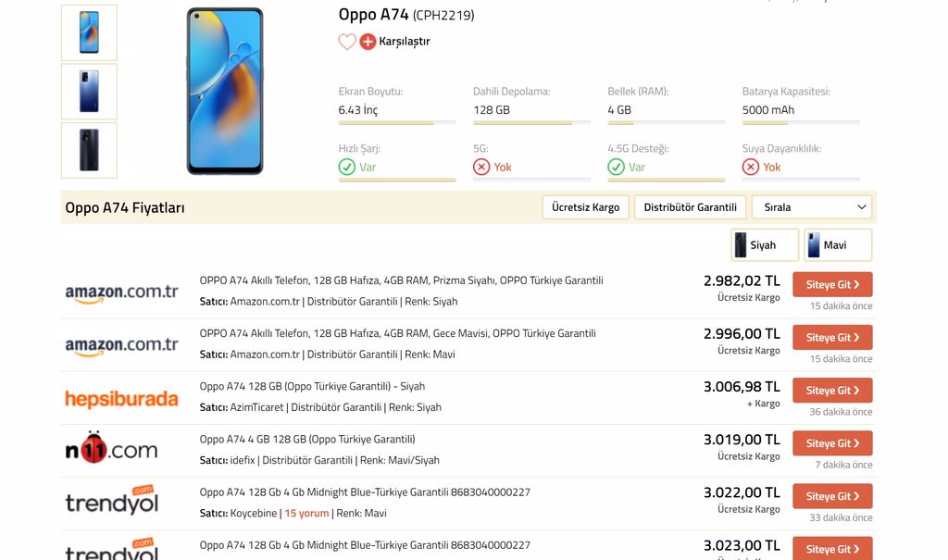Image resolution: width=948 pixels, height=560 pixels.
Task: Choose the Mavi color option
Action: pyautogui.click(x=837, y=245)
